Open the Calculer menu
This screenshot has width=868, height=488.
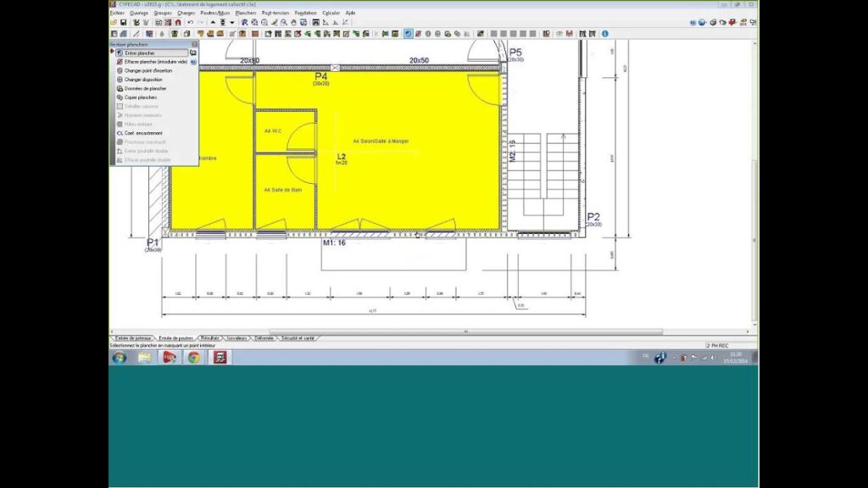tap(331, 14)
